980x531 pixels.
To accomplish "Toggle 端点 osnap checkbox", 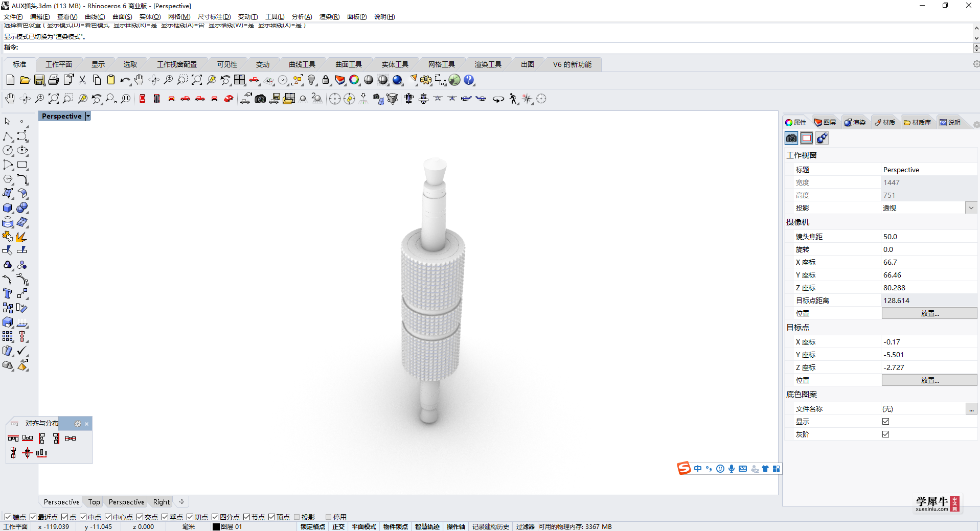I will (x=8, y=517).
